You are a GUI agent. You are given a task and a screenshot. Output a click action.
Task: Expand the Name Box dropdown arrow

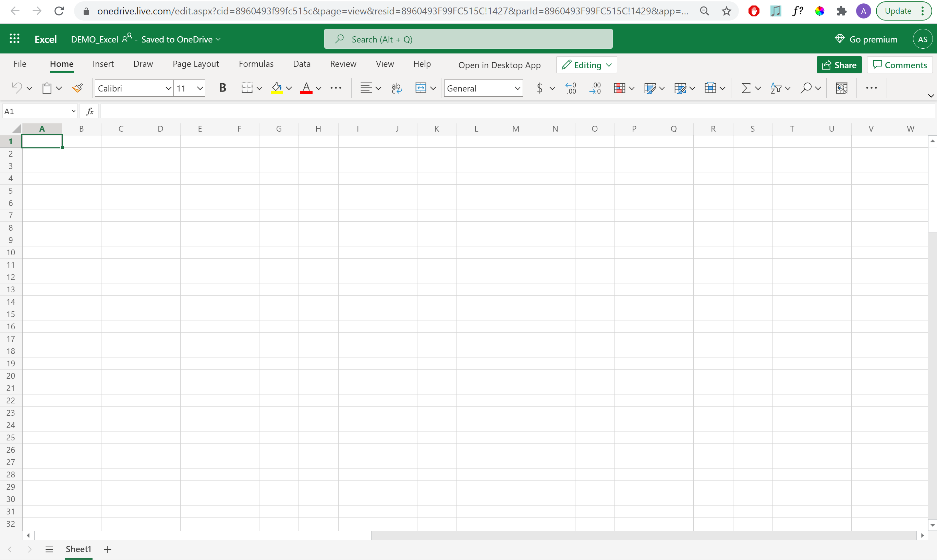click(74, 111)
